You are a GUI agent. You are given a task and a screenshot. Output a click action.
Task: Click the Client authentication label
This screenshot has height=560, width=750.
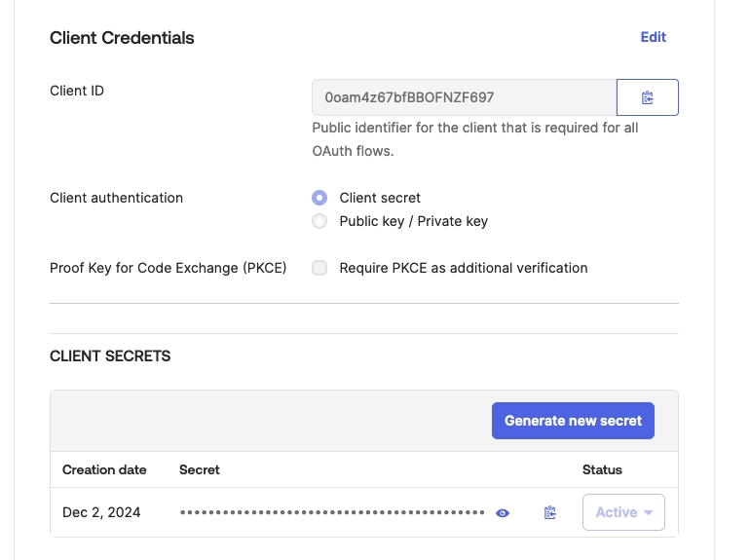(x=116, y=198)
